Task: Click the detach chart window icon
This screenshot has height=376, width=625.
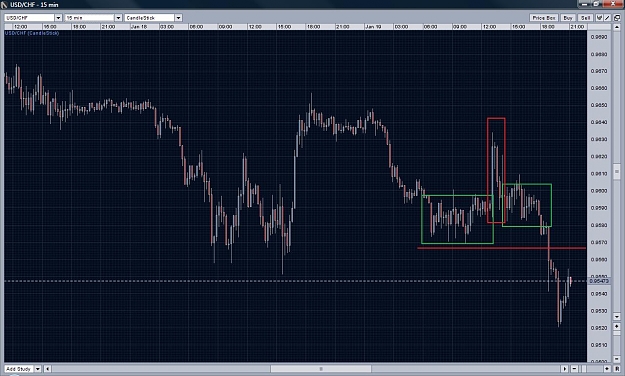Action: [x=617, y=18]
